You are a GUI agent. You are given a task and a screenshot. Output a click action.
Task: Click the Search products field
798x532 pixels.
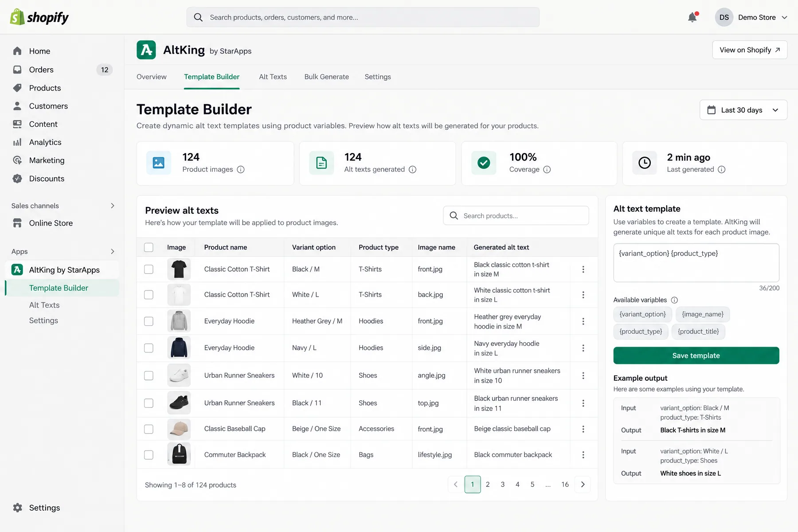click(x=516, y=216)
